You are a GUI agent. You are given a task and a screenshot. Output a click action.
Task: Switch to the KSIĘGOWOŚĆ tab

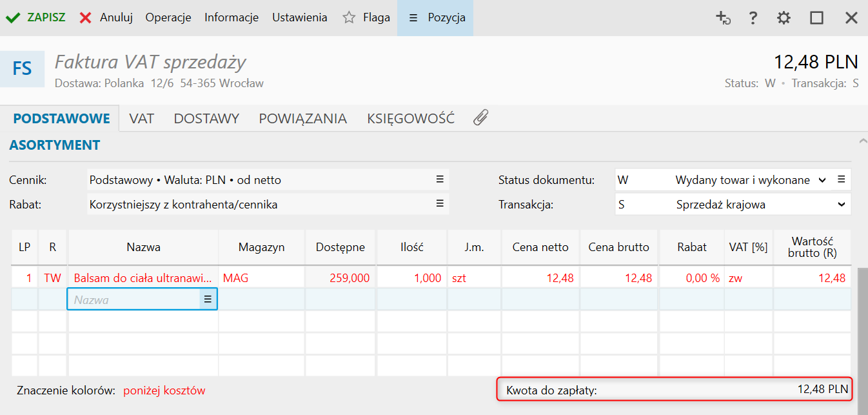411,119
